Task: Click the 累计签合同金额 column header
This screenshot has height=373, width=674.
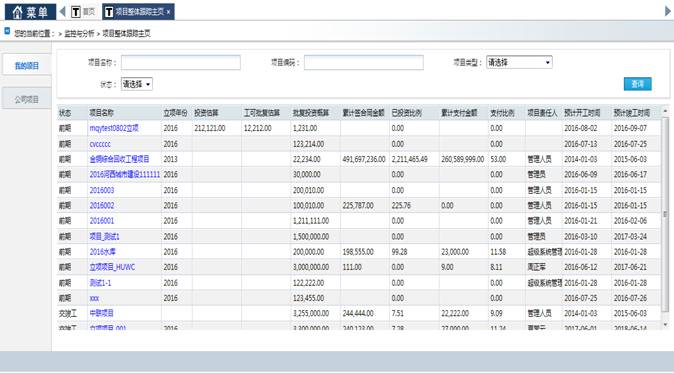Action: click(363, 113)
